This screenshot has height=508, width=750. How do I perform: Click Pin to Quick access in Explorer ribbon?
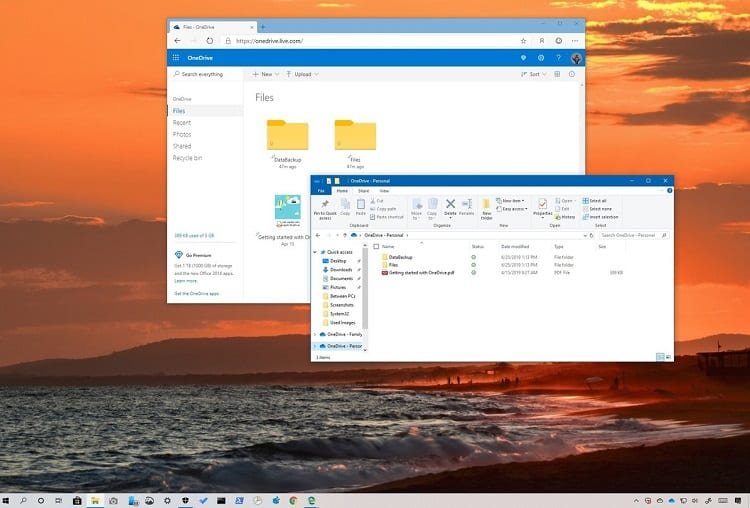click(x=325, y=210)
